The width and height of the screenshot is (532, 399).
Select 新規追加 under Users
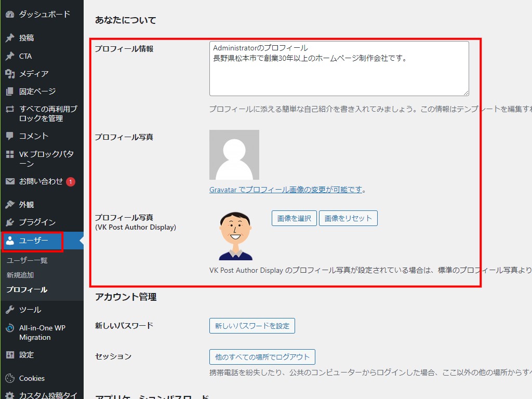click(x=20, y=275)
